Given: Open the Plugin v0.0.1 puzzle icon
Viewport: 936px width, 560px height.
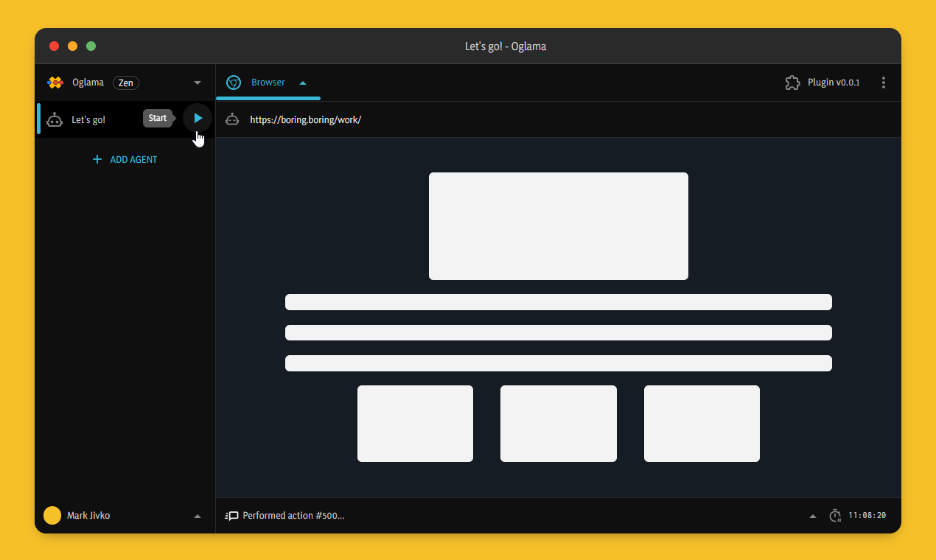Looking at the screenshot, I should point(792,83).
